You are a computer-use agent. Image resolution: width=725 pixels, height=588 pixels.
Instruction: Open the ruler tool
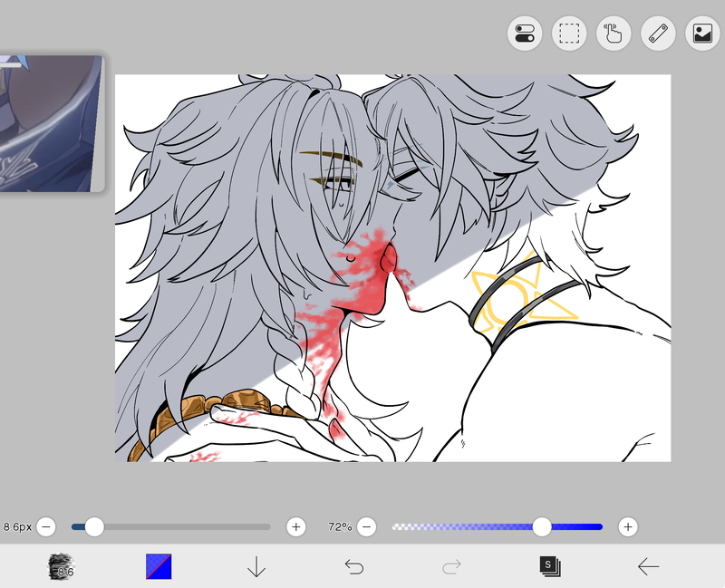tap(658, 34)
